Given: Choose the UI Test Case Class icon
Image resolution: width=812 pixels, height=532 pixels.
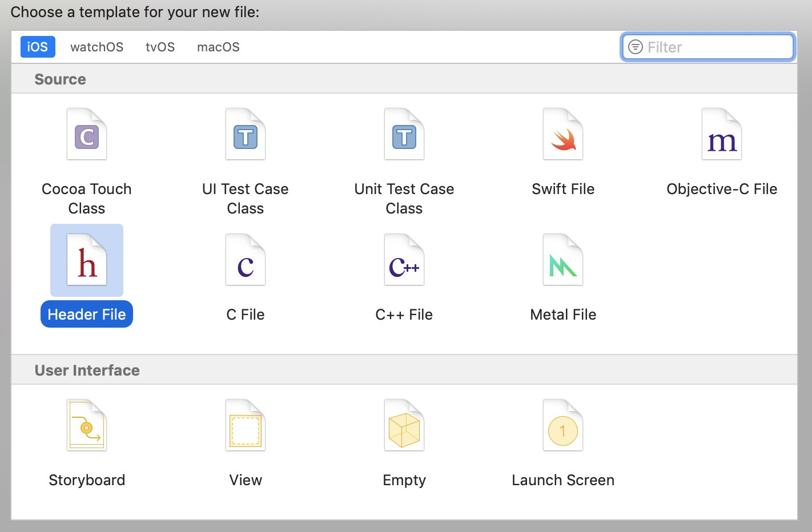Looking at the screenshot, I should (x=246, y=134).
